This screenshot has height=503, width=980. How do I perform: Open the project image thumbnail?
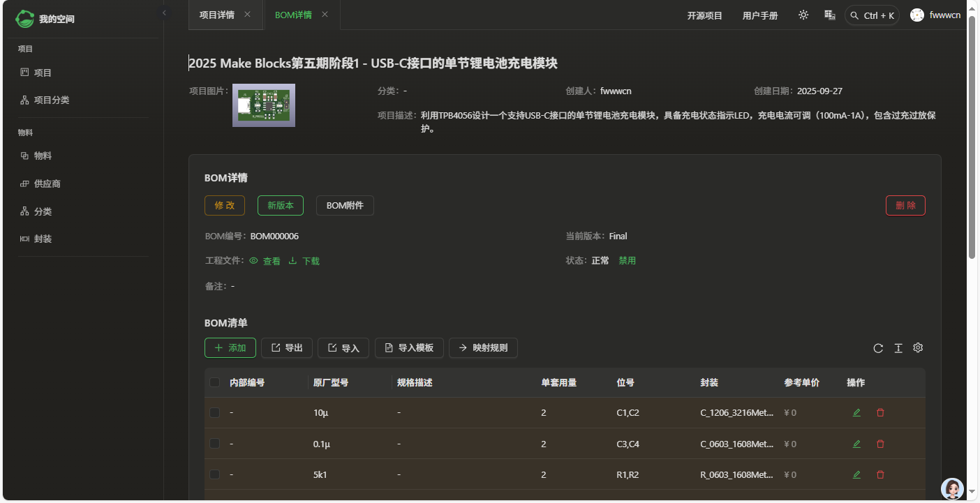[x=264, y=105]
